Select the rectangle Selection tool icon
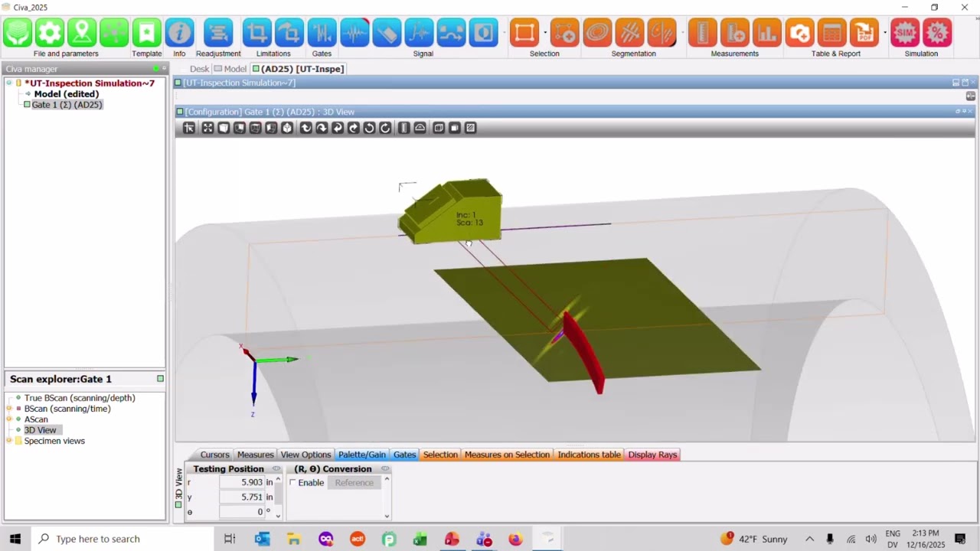The width and height of the screenshot is (980, 551). coord(524,33)
